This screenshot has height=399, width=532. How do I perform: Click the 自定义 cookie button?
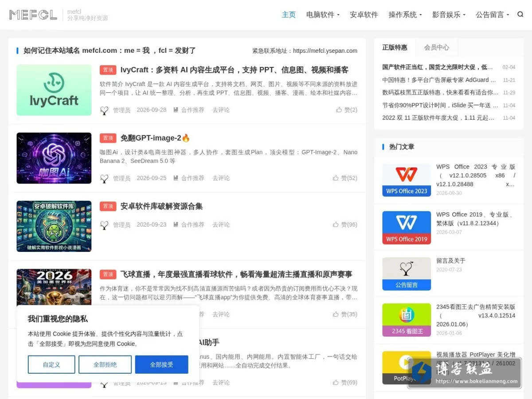click(x=51, y=364)
